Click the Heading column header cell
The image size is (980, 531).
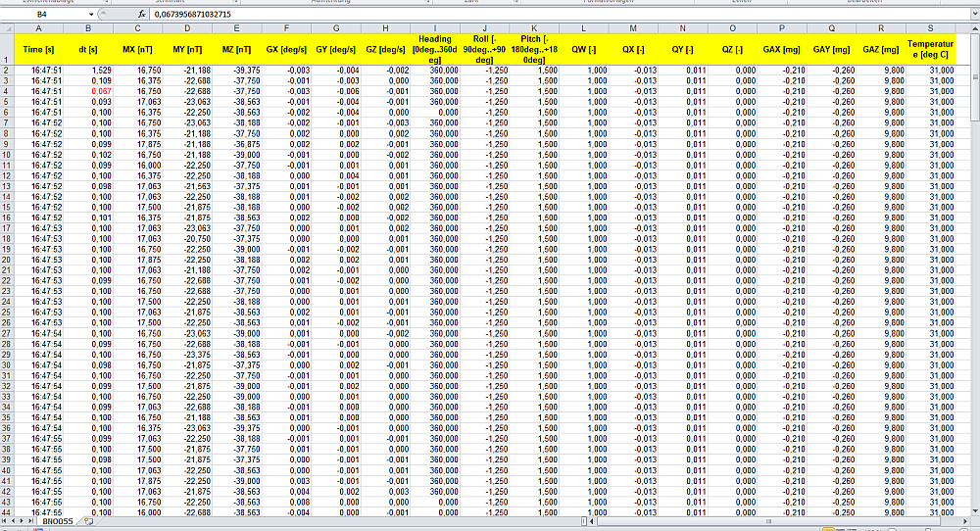432,49
